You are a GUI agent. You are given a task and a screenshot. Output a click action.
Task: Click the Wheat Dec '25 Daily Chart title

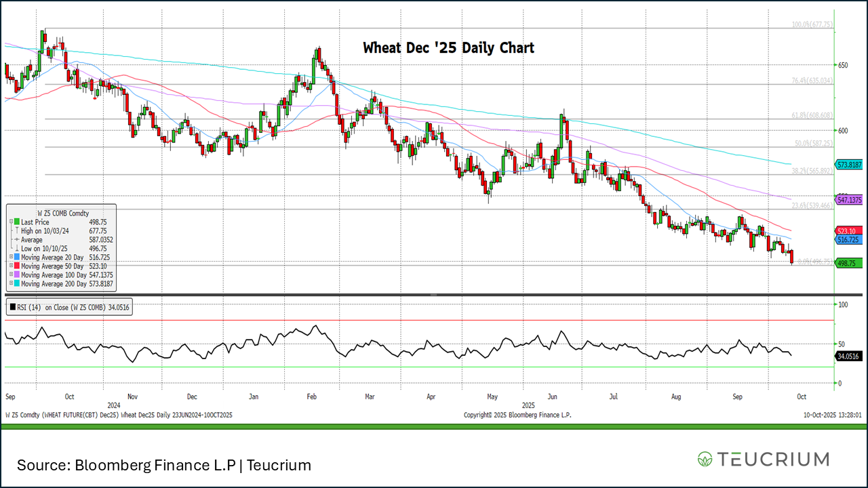click(x=448, y=48)
